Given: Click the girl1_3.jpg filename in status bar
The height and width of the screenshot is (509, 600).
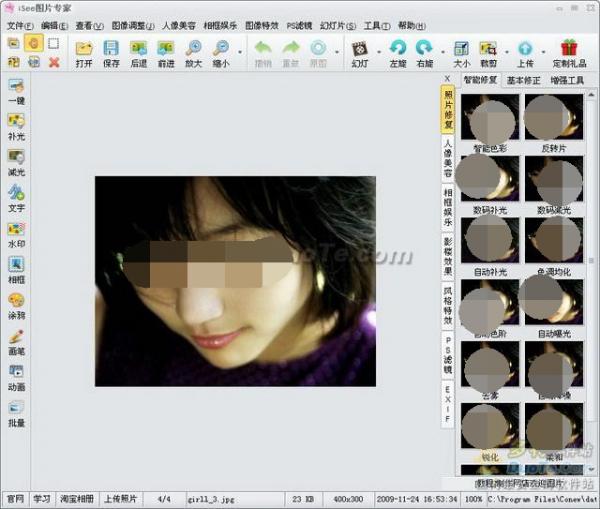Looking at the screenshot, I should (211, 499).
